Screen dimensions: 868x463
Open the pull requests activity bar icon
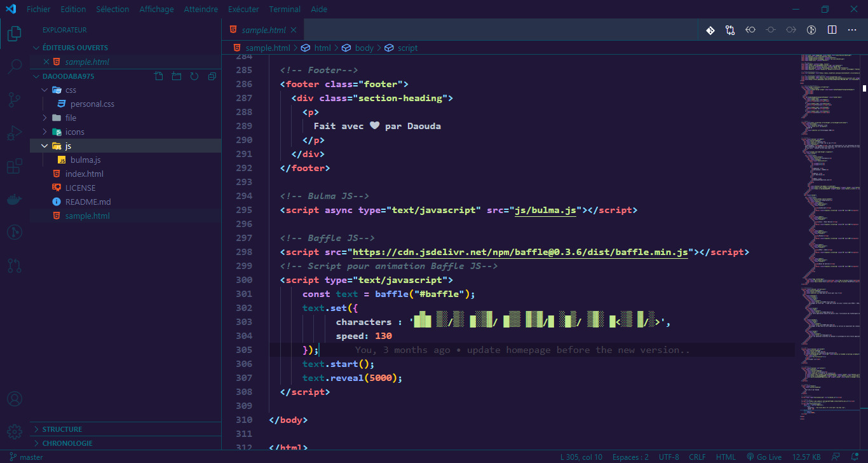coord(14,266)
